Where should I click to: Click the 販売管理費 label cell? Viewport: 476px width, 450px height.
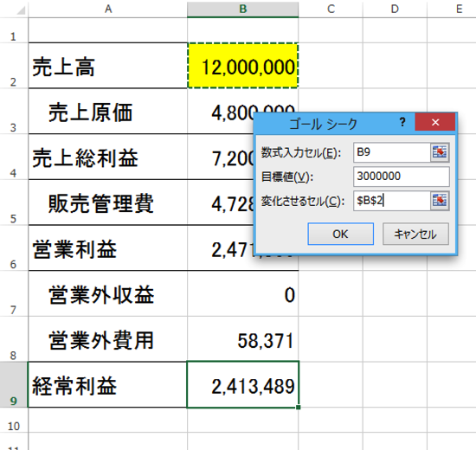tap(108, 202)
